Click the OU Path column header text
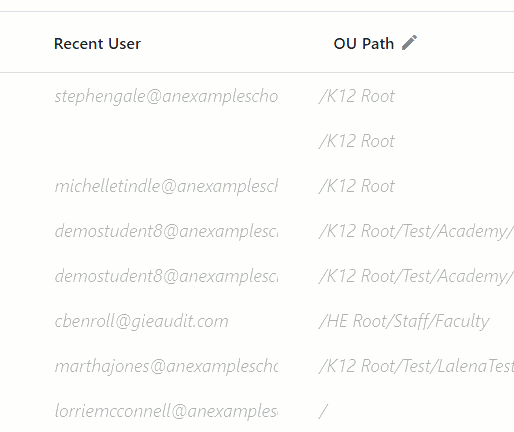Viewport: 514px width, 432px height. 364,44
